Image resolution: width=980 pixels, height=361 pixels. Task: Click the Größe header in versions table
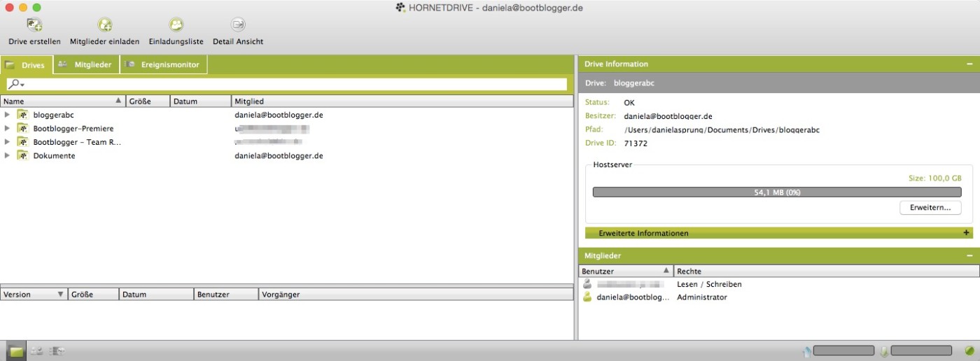pyautogui.click(x=94, y=295)
